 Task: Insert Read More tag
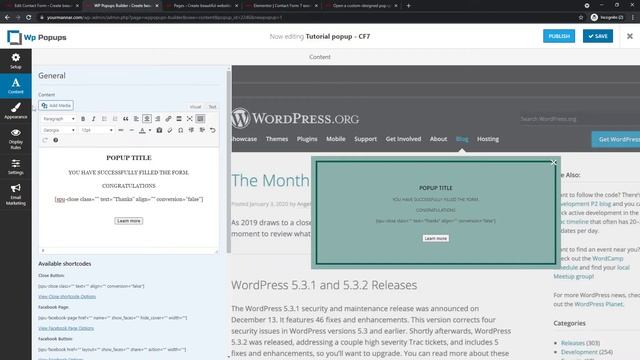[179, 119]
